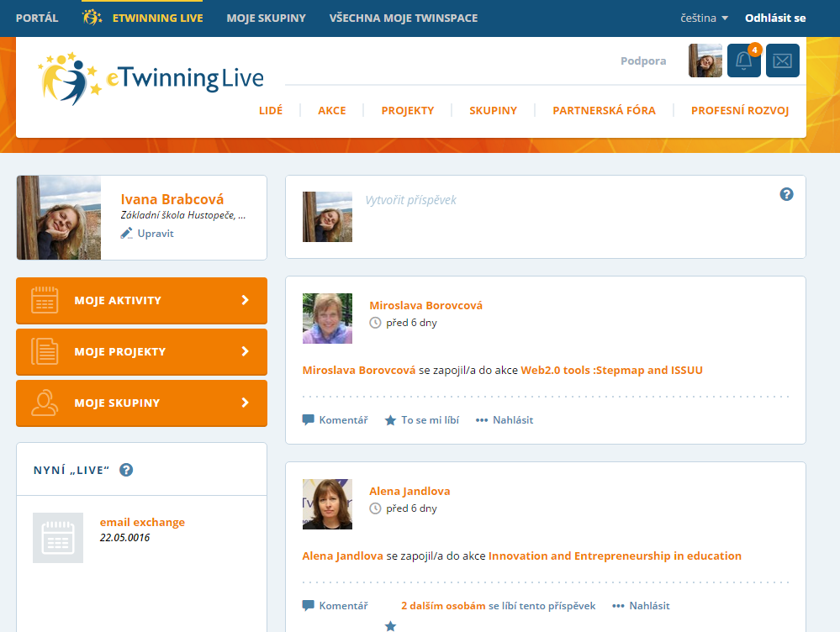Click the people icon in Moje skupiny
Screen dimensions: 840x632
pos(45,403)
